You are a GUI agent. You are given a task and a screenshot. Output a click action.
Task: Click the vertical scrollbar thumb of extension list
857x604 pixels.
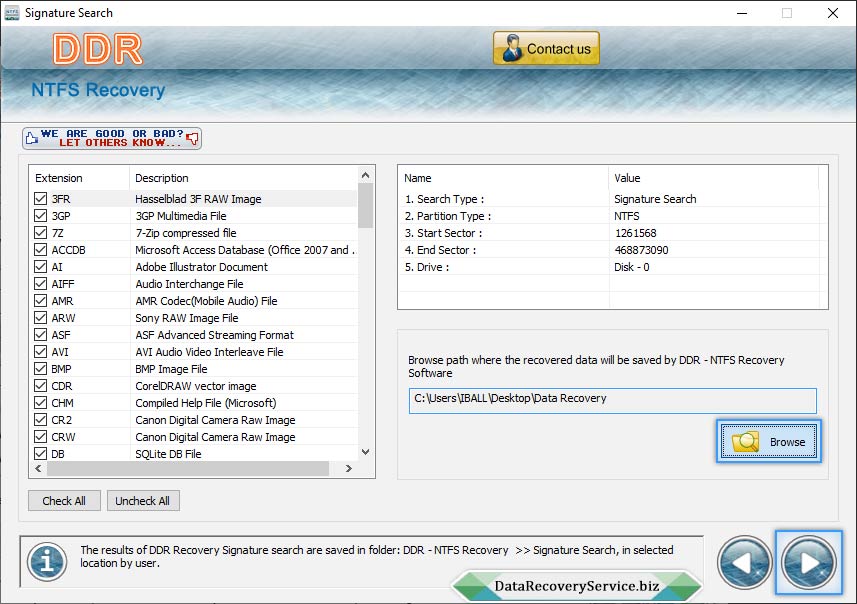point(366,206)
